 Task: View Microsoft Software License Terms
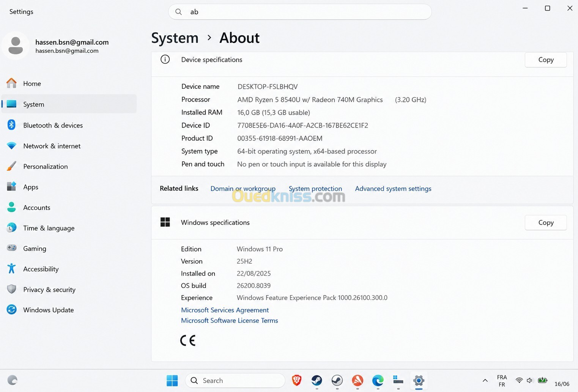229,321
